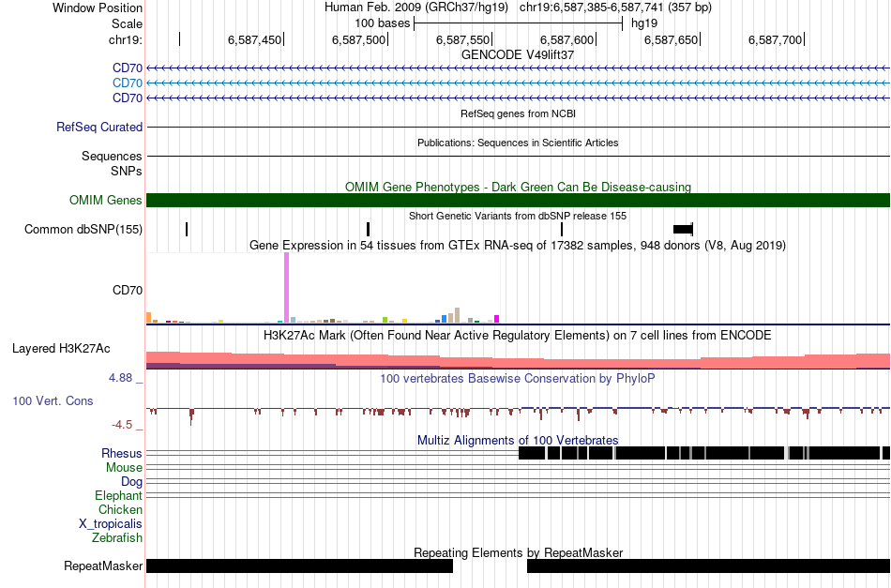
Task: Click the Chicken alignment label
Action: (x=120, y=509)
